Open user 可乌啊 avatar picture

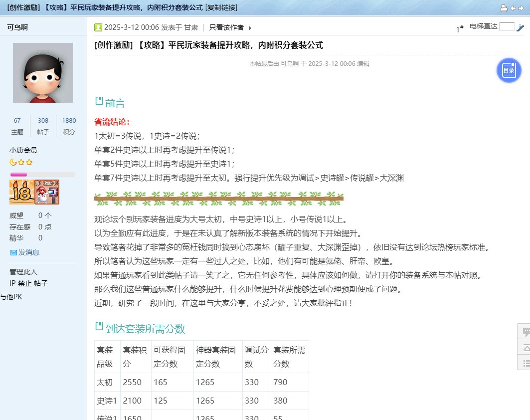tap(42, 73)
